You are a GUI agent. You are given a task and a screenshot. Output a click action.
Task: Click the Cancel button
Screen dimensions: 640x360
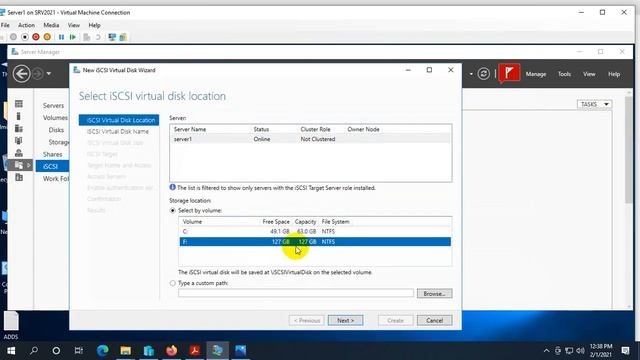pyautogui.click(x=434, y=320)
